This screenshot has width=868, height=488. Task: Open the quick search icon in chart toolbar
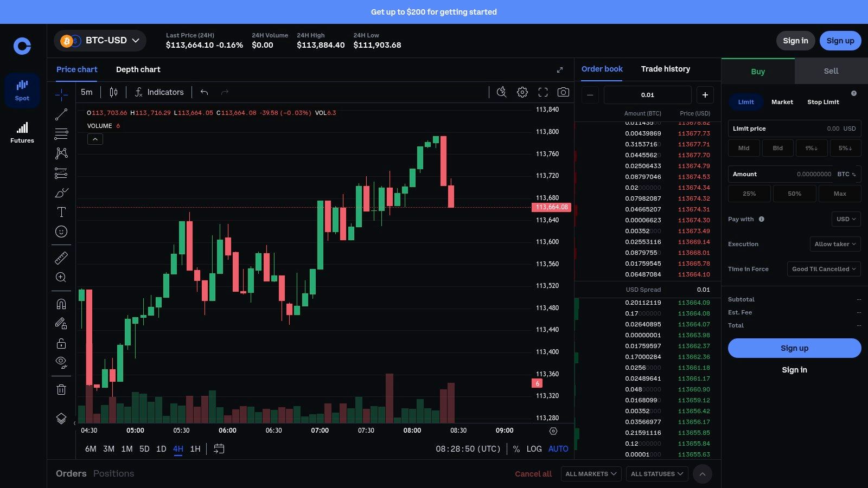(x=502, y=92)
